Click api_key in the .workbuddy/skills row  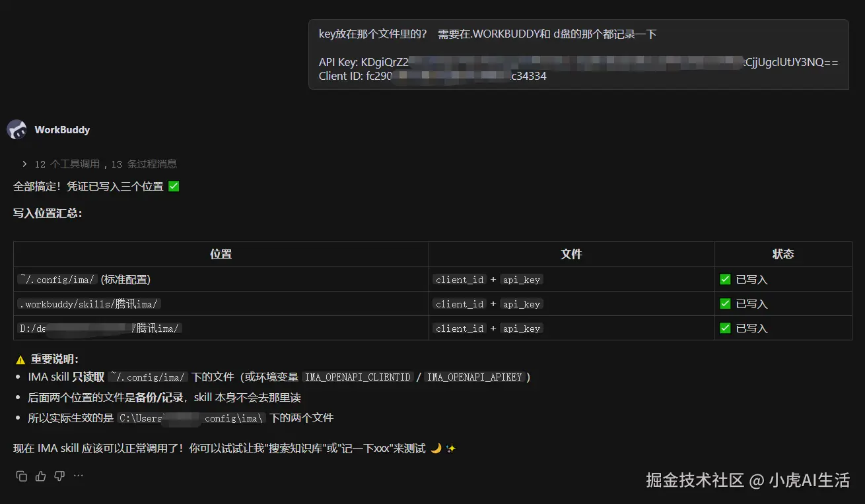pyautogui.click(x=522, y=304)
